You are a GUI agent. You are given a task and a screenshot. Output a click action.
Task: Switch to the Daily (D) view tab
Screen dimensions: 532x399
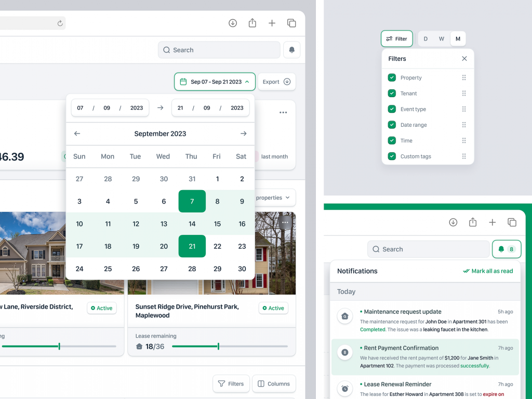(x=425, y=38)
